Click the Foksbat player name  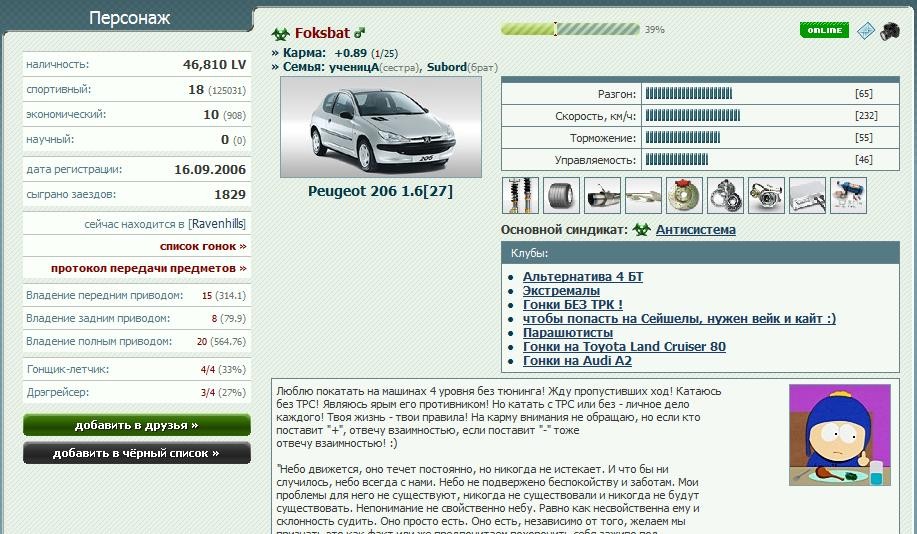[322, 33]
